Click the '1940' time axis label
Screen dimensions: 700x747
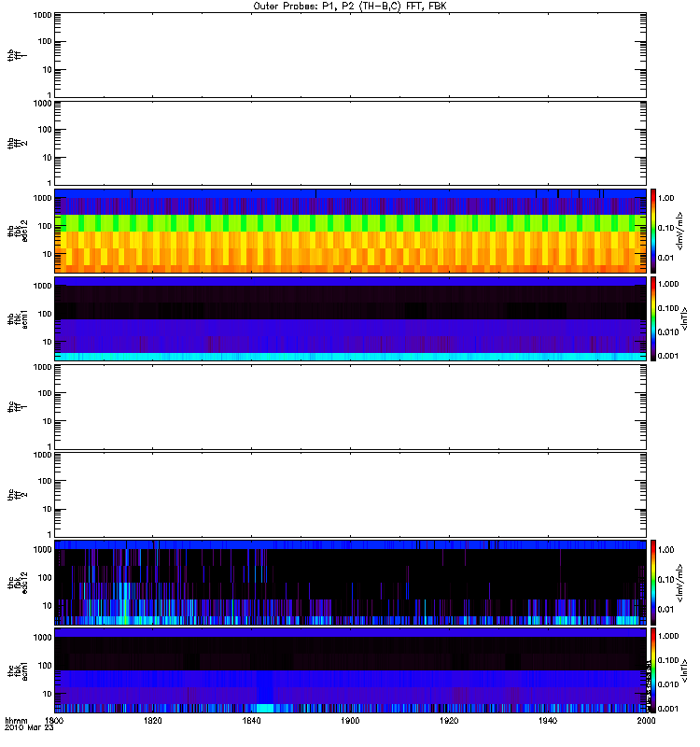(548, 721)
